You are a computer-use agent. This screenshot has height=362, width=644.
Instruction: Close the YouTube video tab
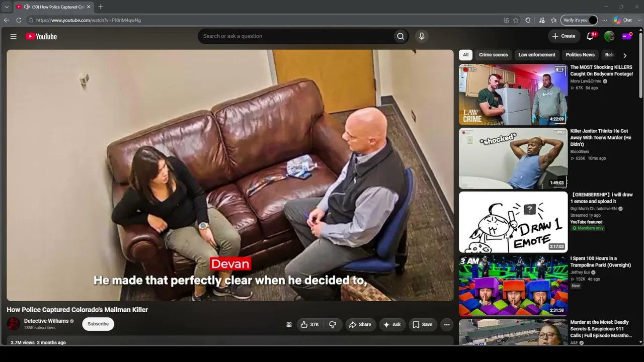coord(89,7)
